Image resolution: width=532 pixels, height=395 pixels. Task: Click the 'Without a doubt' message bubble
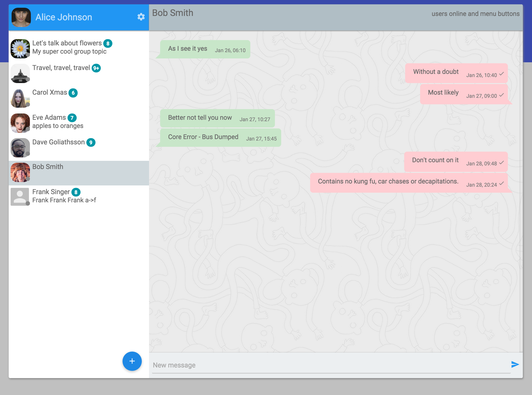point(457,73)
